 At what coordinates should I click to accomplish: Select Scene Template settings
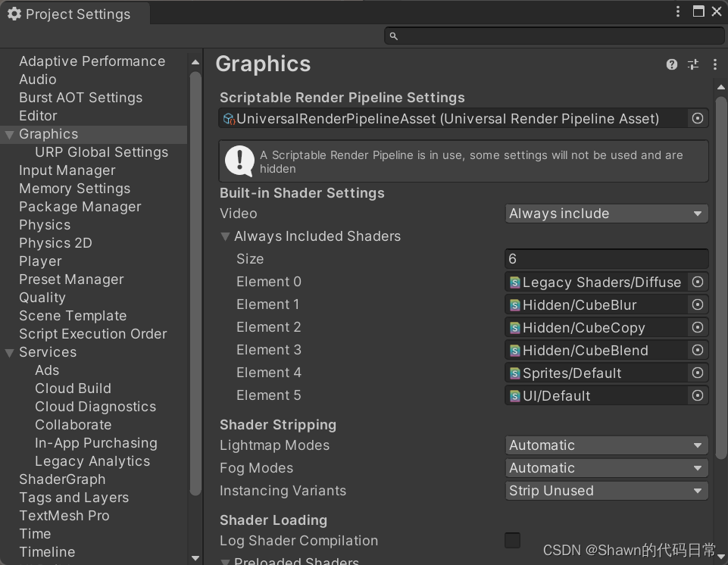[x=73, y=316]
